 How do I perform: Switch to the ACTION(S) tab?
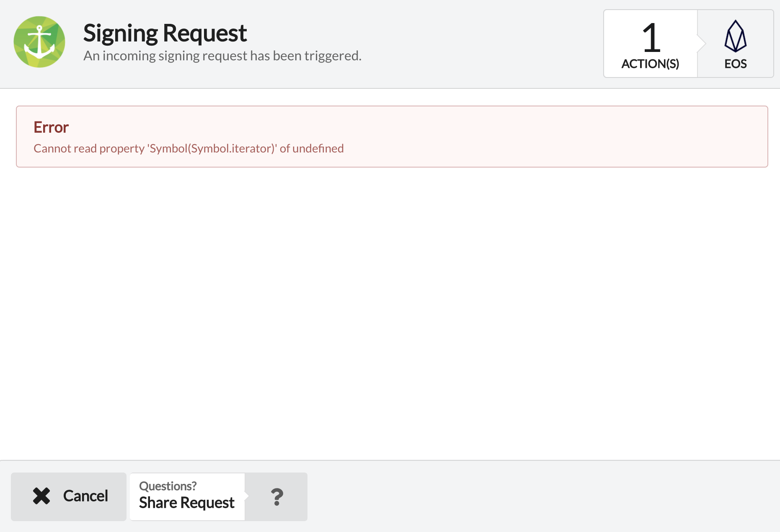click(x=650, y=43)
